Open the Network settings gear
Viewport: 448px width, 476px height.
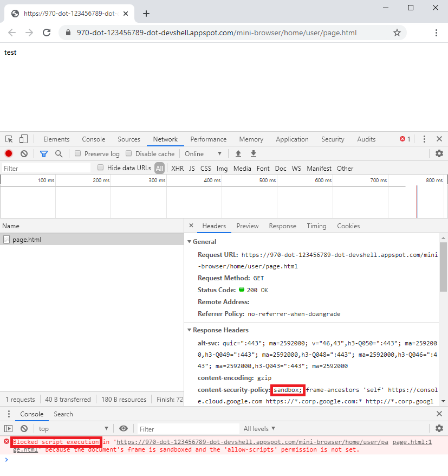click(439, 153)
